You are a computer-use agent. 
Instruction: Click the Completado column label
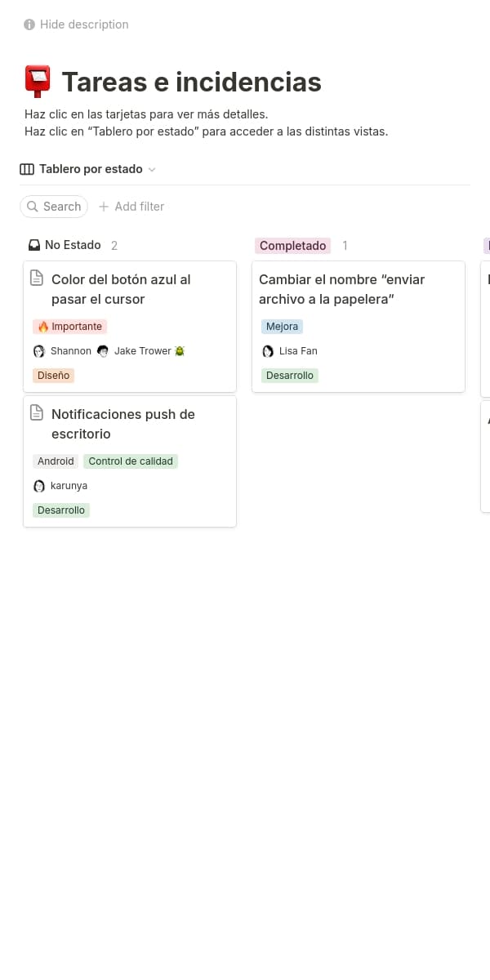tap(292, 245)
